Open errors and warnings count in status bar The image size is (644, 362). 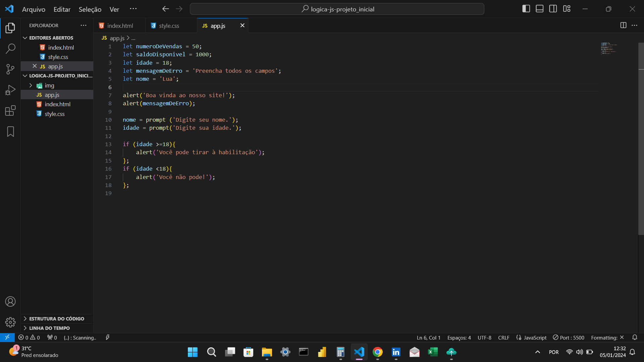(29, 338)
